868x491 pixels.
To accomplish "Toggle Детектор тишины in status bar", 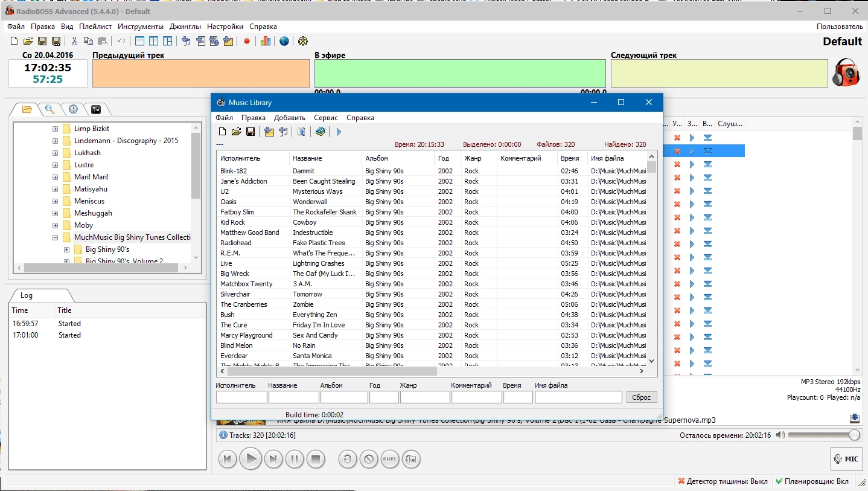I will coord(723,481).
